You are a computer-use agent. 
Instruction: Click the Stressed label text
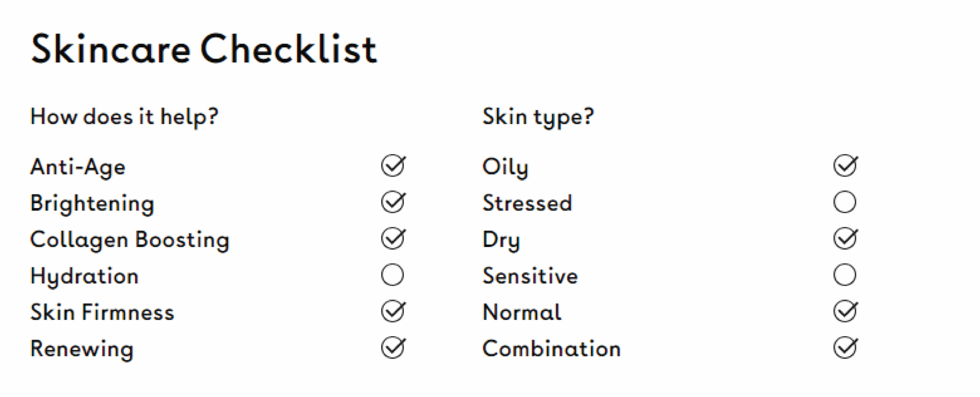[527, 203]
